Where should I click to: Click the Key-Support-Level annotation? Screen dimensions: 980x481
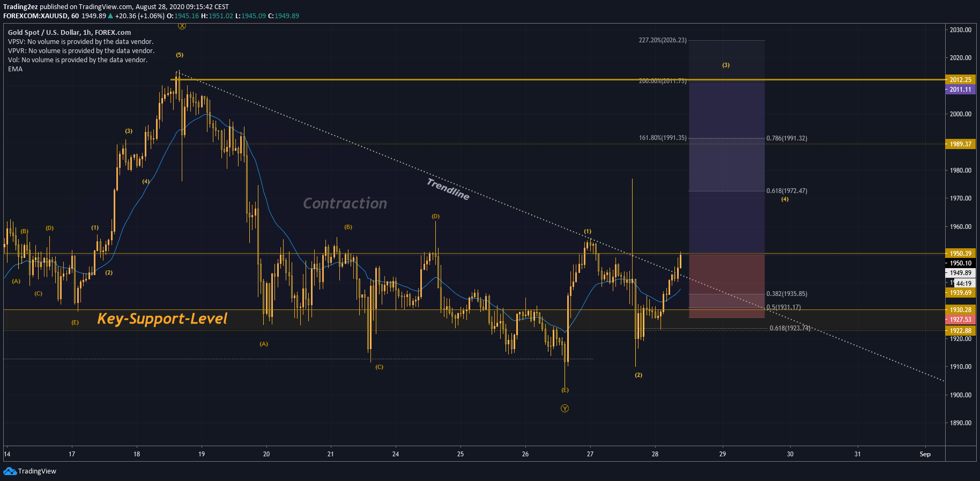click(162, 319)
